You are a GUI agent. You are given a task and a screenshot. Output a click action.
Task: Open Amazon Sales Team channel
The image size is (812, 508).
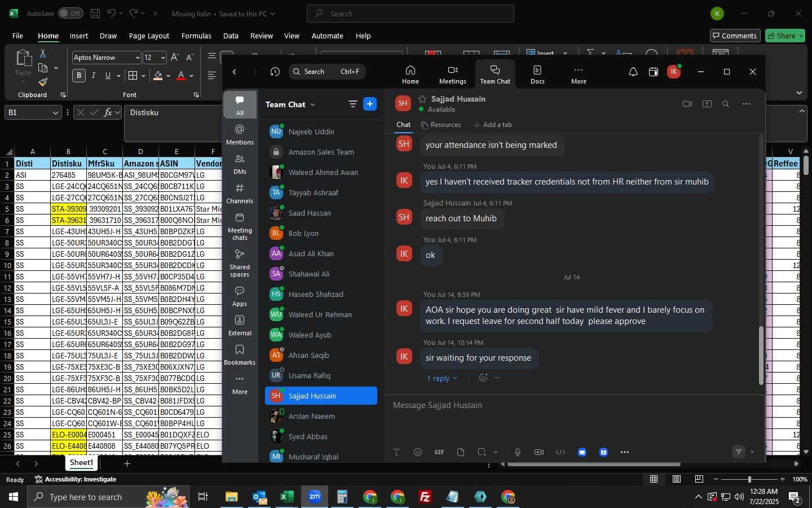pyautogui.click(x=321, y=152)
